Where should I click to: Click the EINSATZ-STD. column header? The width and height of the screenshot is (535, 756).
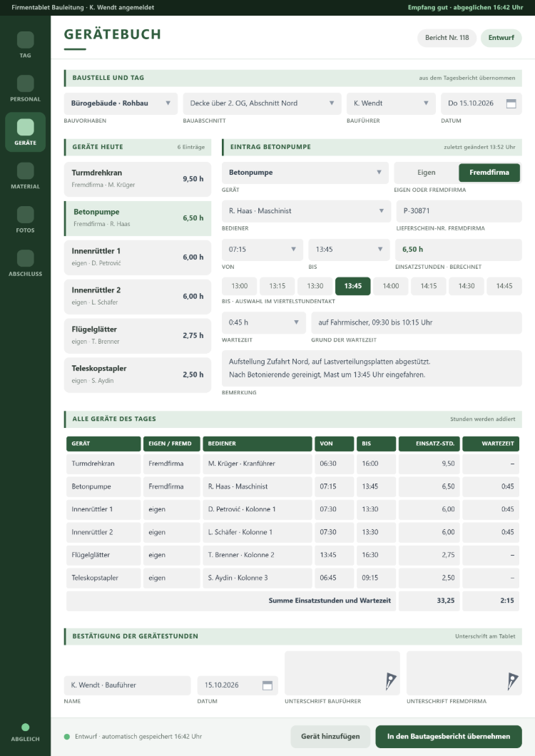click(x=429, y=444)
